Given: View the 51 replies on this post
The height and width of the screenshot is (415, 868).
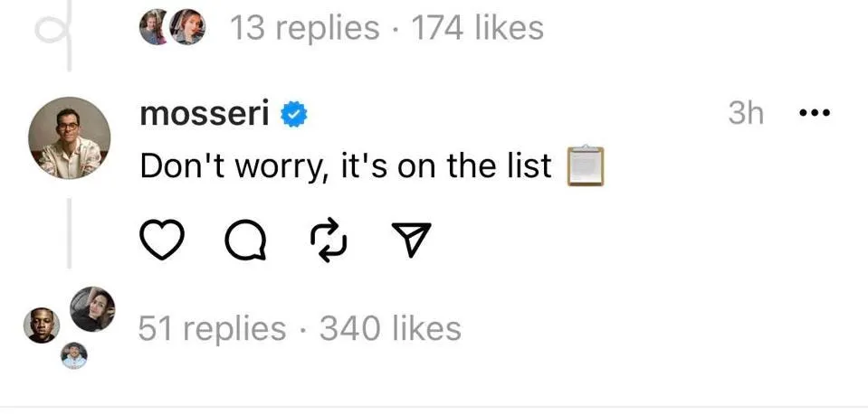Looking at the screenshot, I should point(212,328).
